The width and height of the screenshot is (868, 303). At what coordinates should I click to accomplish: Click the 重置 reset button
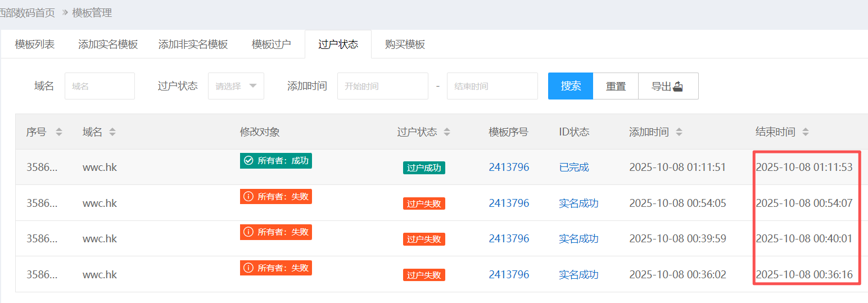(616, 86)
